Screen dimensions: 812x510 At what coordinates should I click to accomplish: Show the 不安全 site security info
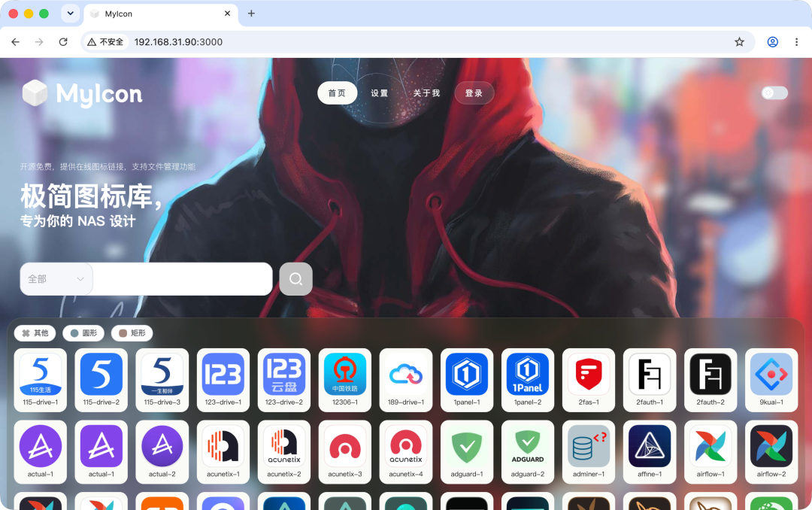pyautogui.click(x=106, y=42)
